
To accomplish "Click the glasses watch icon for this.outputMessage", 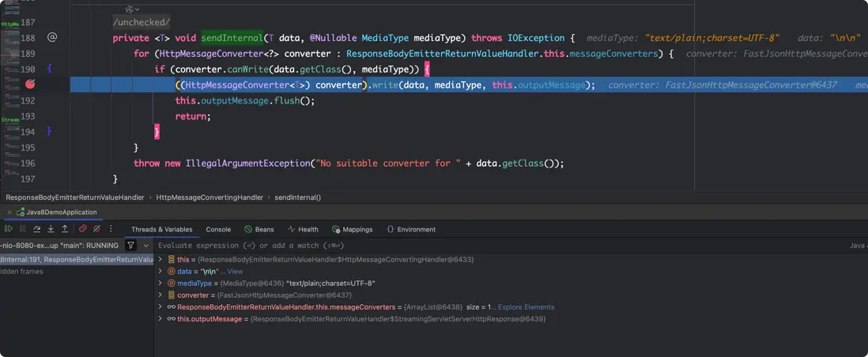I will click(x=171, y=319).
